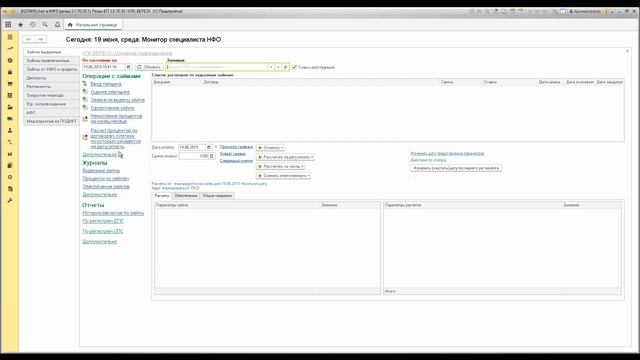640x360 pixels.
Task: Switch to the «Общие сведения» tab
Action: point(217,196)
